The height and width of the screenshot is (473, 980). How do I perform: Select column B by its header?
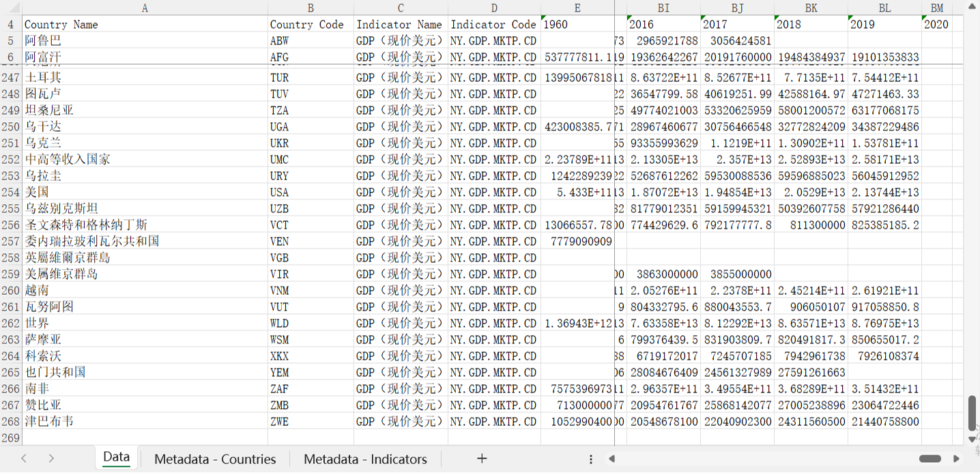point(311,8)
